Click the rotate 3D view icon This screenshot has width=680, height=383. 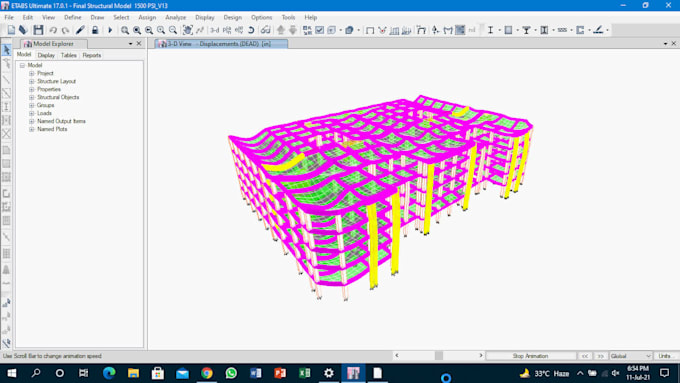pyautogui.click(x=251, y=30)
